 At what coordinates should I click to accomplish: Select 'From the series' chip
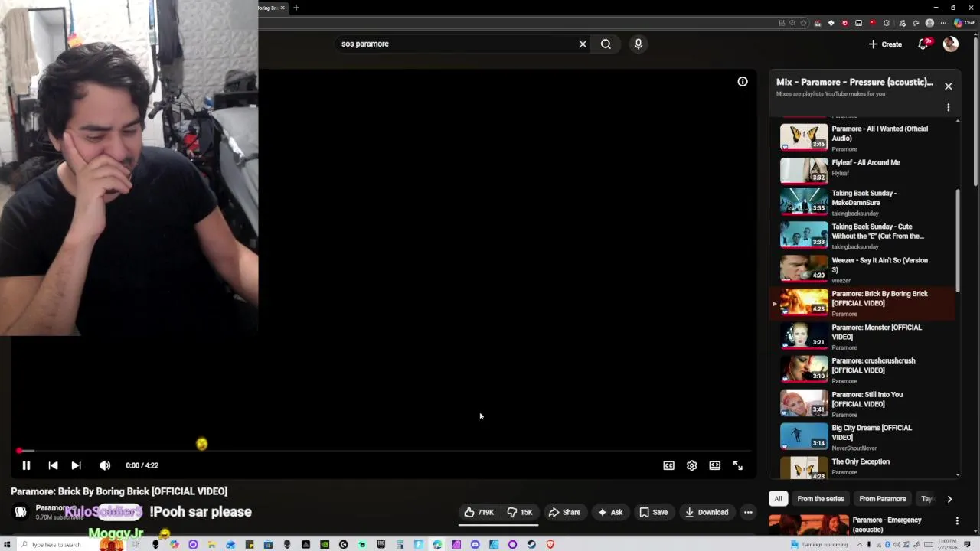[x=821, y=499]
